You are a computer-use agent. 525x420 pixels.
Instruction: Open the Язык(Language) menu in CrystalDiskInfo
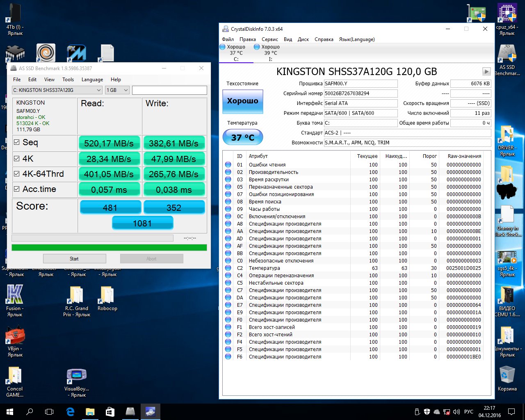[357, 39]
